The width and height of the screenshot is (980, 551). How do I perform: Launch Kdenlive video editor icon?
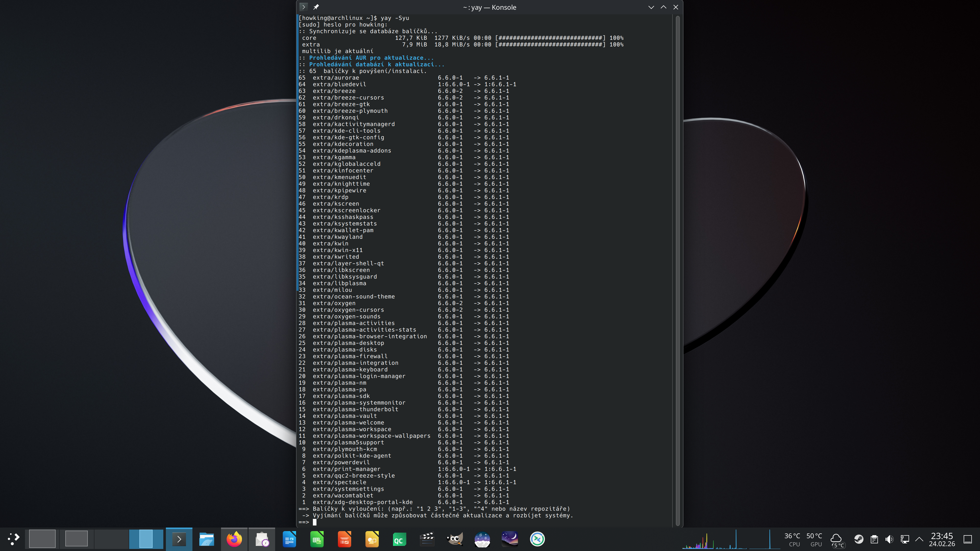click(x=427, y=539)
